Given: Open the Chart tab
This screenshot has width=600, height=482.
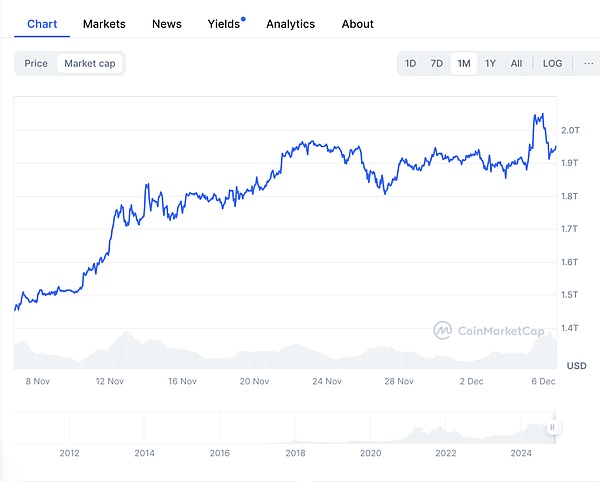Looking at the screenshot, I should tap(42, 23).
